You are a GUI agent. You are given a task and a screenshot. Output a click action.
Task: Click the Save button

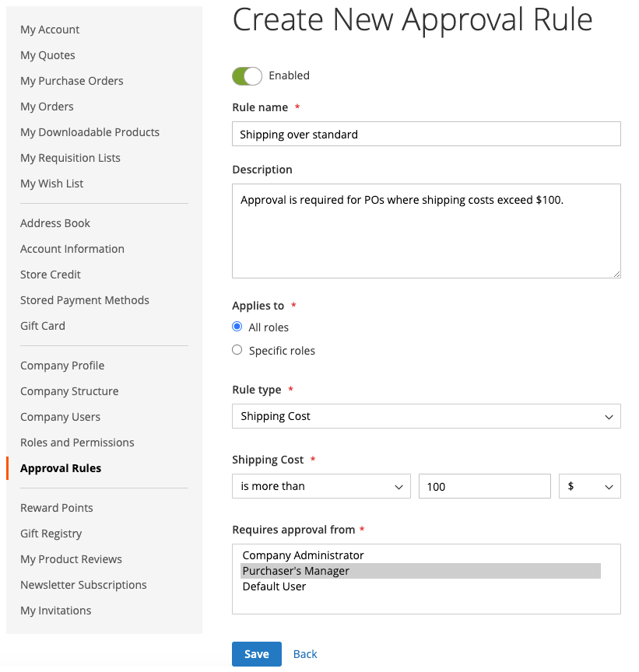tap(256, 654)
